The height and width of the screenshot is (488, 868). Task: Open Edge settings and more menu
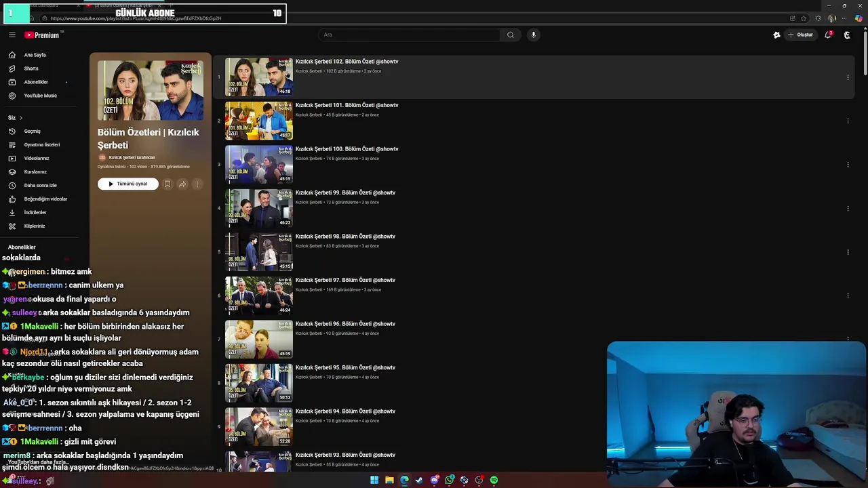point(845,18)
